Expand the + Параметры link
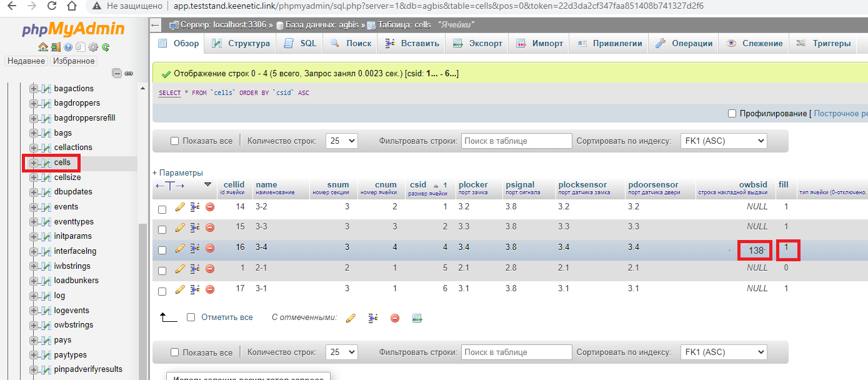868x380 pixels. (177, 173)
